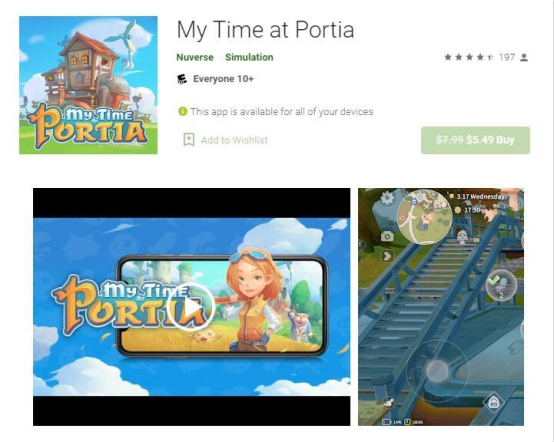Click the circular minimap in the screenshot

point(424,217)
